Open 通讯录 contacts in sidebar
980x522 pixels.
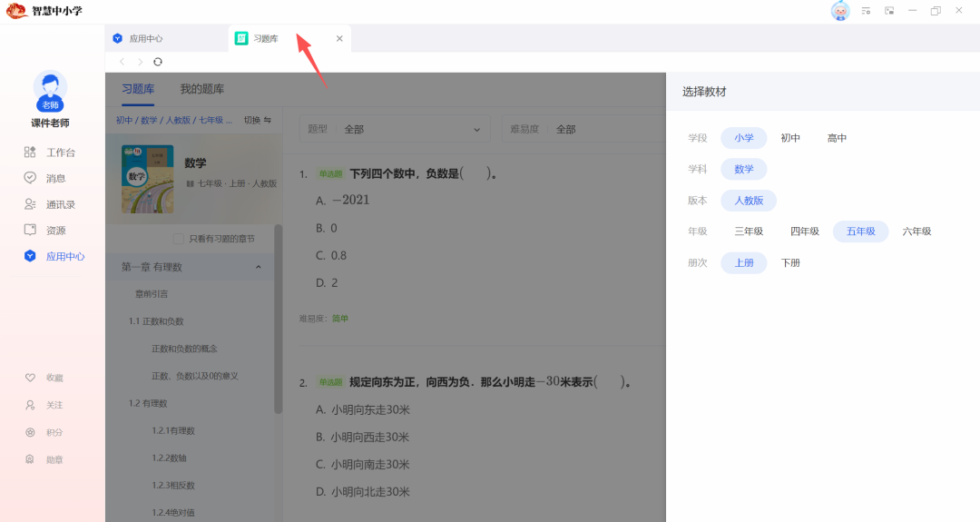pyautogui.click(x=60, y=204)
